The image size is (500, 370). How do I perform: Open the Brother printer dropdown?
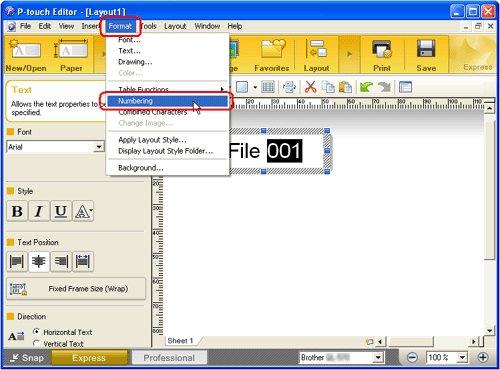378,358
